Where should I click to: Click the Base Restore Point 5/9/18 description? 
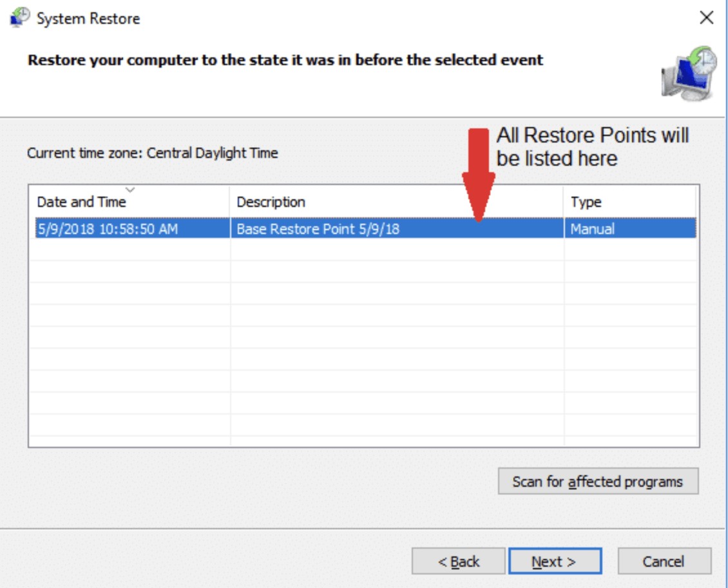[x=318, y=229]
